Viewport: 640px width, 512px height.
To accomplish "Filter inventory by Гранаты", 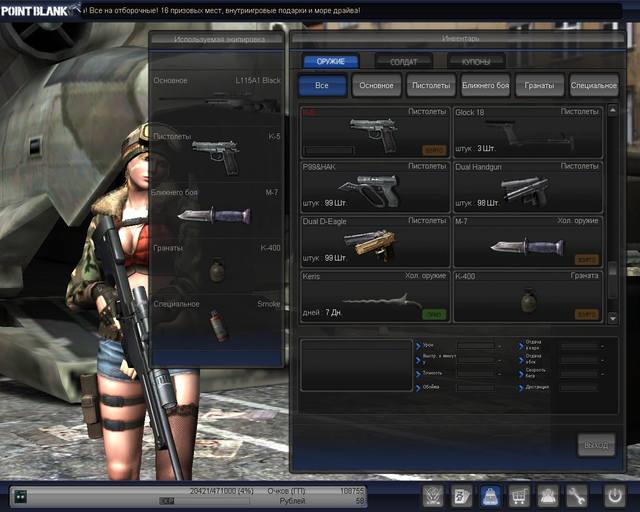I will 538,86.
